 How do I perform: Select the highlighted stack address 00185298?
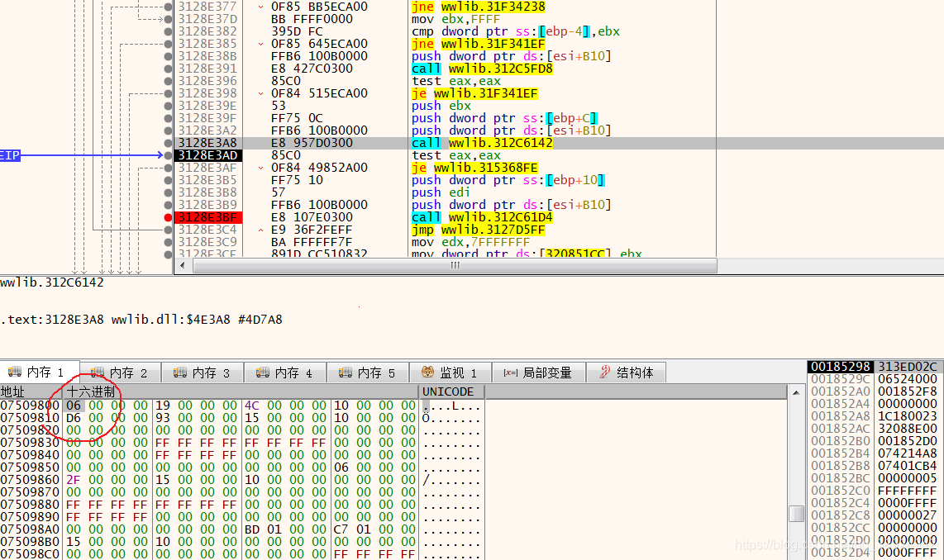click(841, 367)
